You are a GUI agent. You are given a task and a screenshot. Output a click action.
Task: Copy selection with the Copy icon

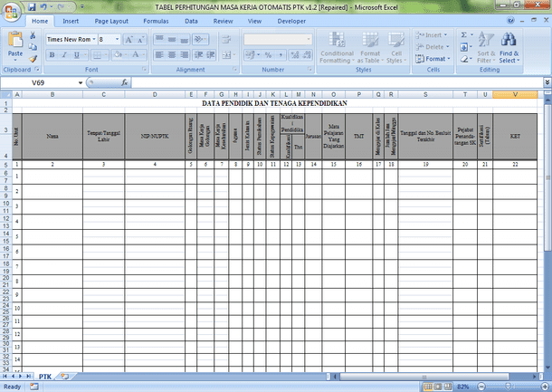pyautogui.click(x=33, y=47)
